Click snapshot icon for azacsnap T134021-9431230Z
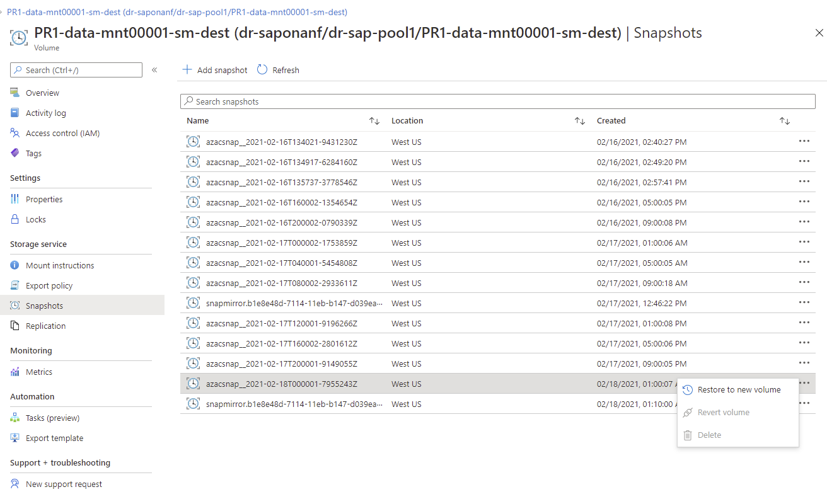 (193, 142)
